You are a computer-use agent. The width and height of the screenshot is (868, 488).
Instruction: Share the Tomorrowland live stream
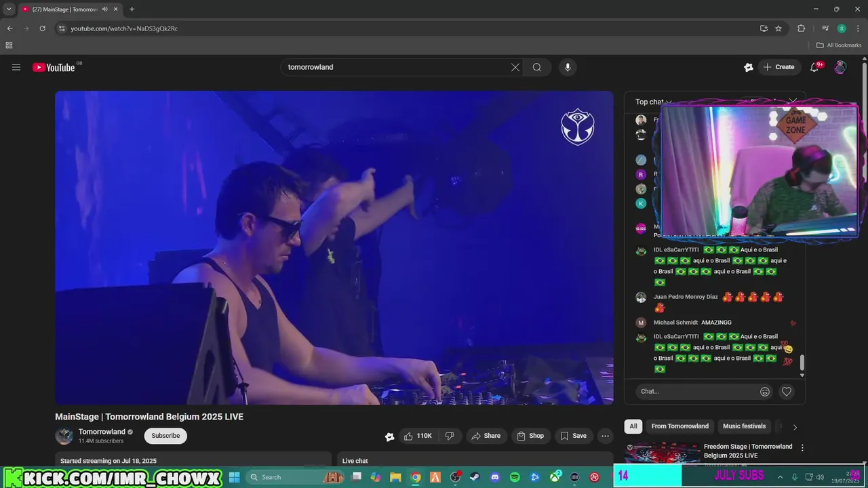tap(486, 436)
